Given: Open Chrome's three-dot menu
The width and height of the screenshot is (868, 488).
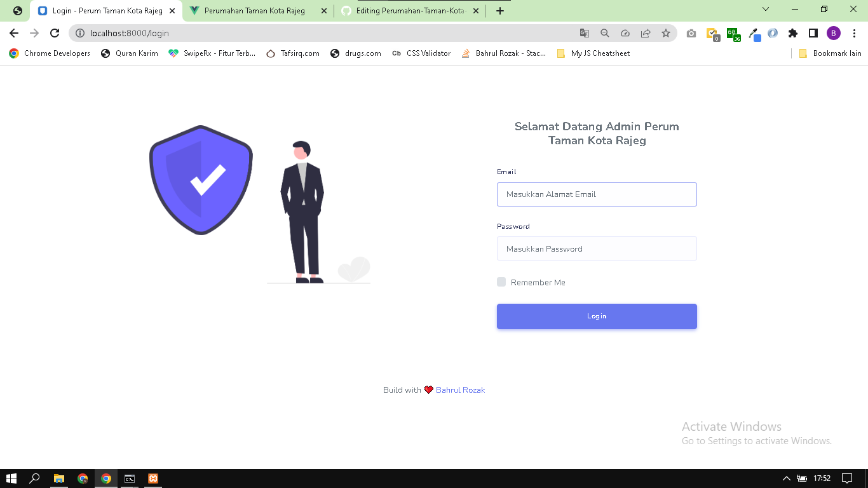Looking at the screenshot, I should coord(854,33).
